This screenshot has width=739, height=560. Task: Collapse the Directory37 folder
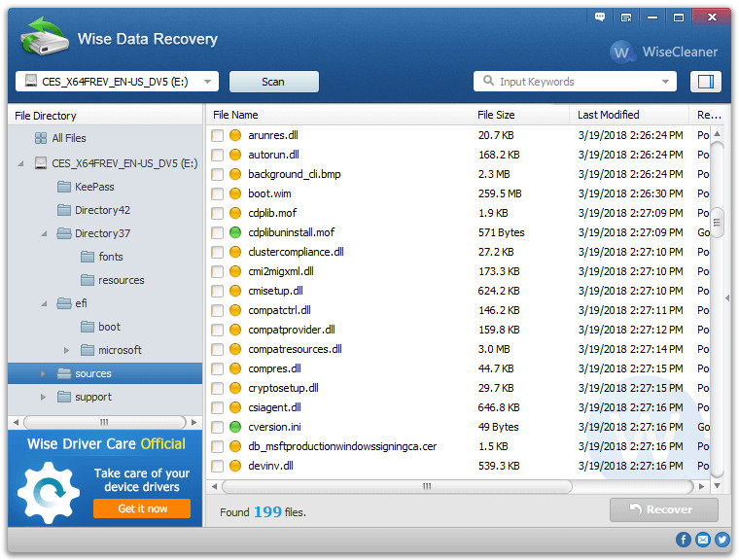point(44,233)
